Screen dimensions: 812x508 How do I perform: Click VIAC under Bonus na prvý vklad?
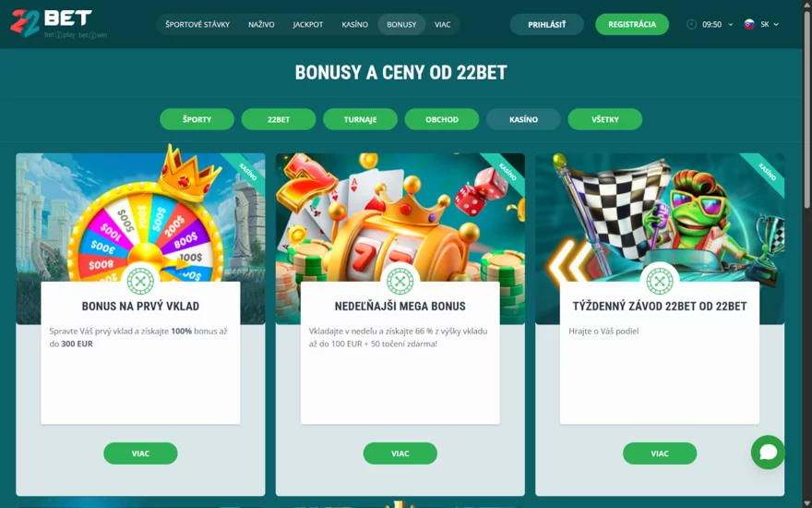tap(140, 454)
